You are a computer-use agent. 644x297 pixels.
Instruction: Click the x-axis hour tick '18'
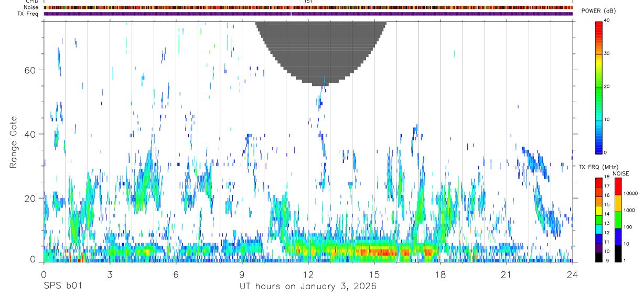(441, 274)
